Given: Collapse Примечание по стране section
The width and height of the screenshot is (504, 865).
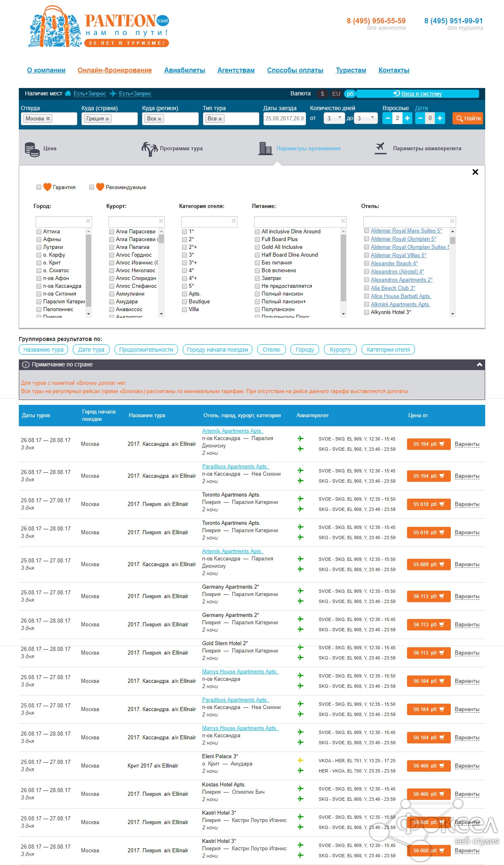Looking at the screenshot, I should click(479, 365).
